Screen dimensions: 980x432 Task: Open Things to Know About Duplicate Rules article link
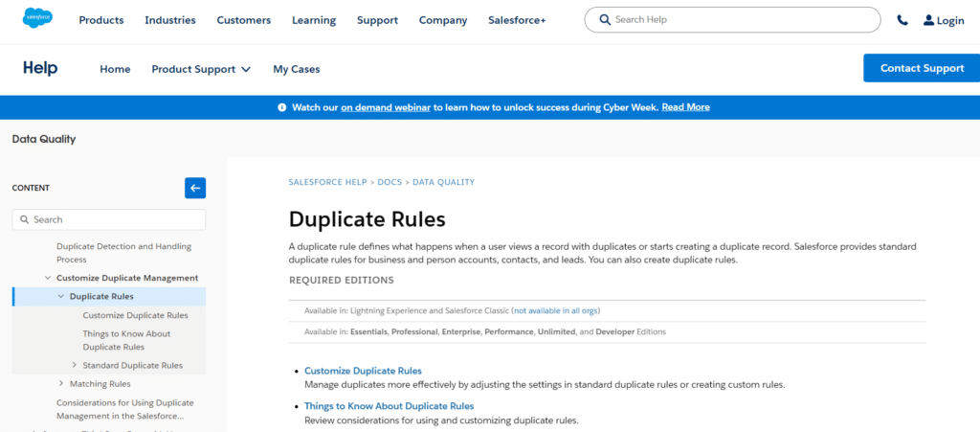(x=389, y=406)
